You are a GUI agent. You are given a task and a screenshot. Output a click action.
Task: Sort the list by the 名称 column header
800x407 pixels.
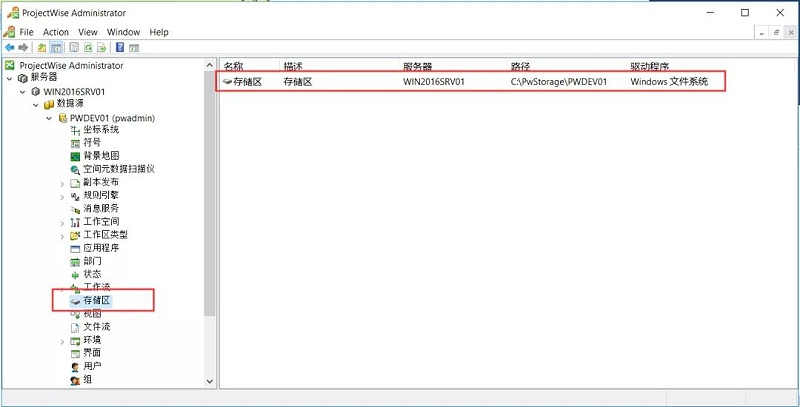250,66
